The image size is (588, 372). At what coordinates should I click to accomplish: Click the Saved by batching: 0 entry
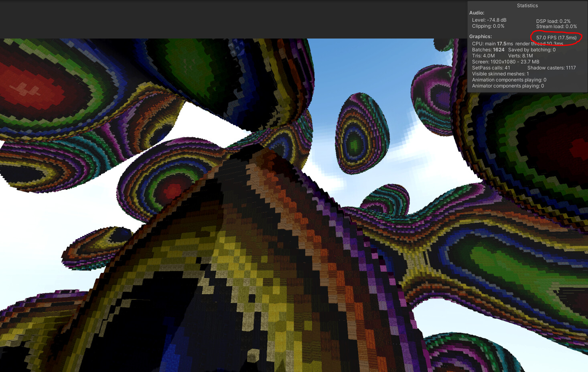pyautogui.click(x=532, y=50)
